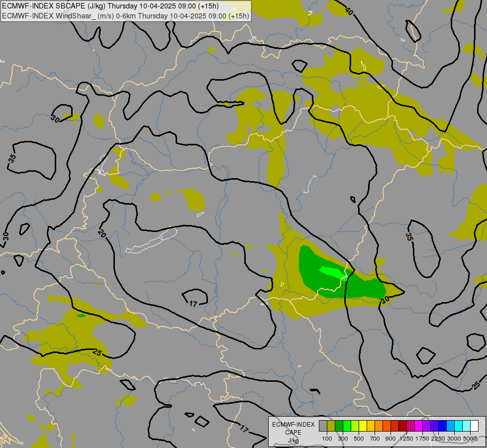Image resolution: width=487 pixels, height=448 pixels.
Task: Click the 'J/kg' unit label in legend
Action: 293,441
